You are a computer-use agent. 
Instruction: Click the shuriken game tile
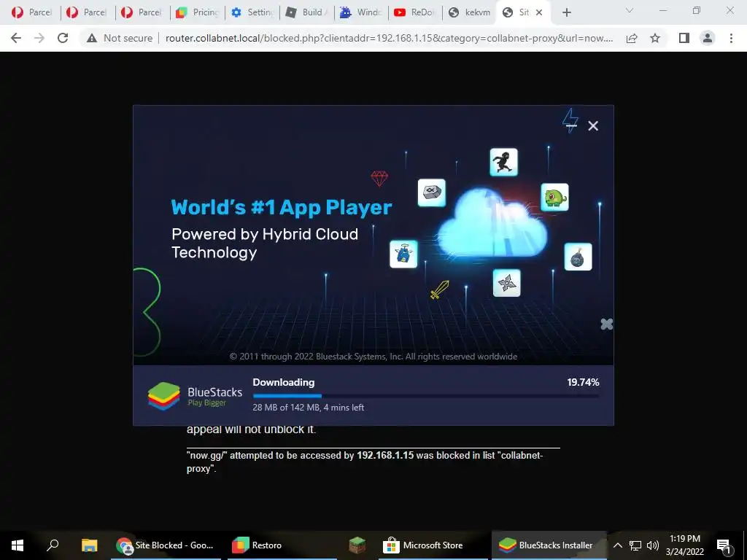click(x=506, y=283)
